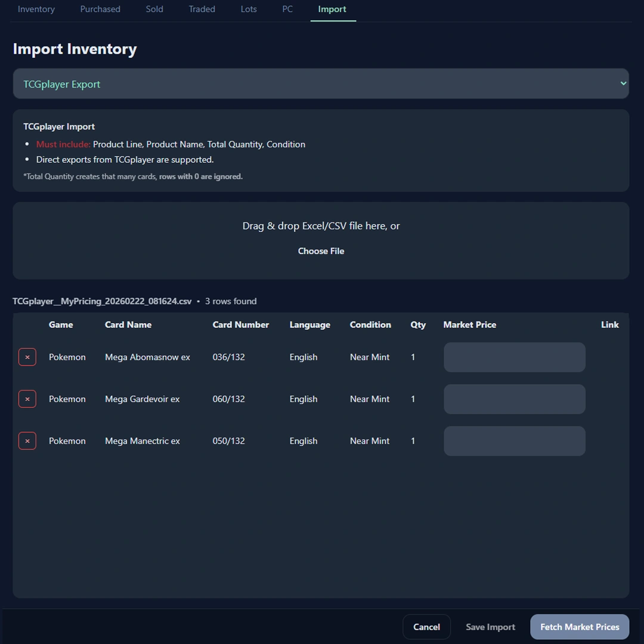Select the card number 060/132 cell

tap(228, 399)
